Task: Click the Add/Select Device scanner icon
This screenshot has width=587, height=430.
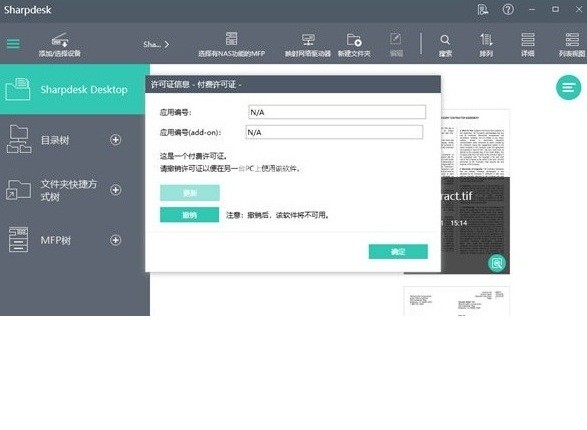Action: click(60, 39)
